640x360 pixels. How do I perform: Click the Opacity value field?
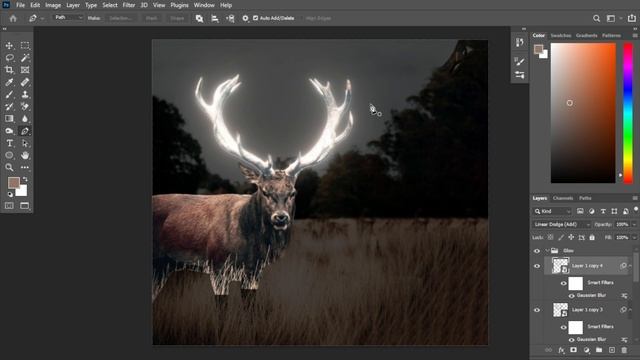pos(622,224)
